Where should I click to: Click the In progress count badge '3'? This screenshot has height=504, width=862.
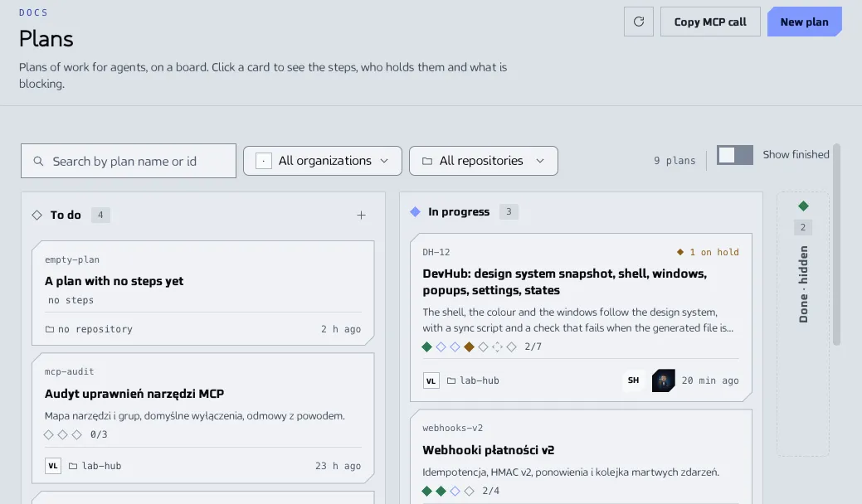(509, 212)
